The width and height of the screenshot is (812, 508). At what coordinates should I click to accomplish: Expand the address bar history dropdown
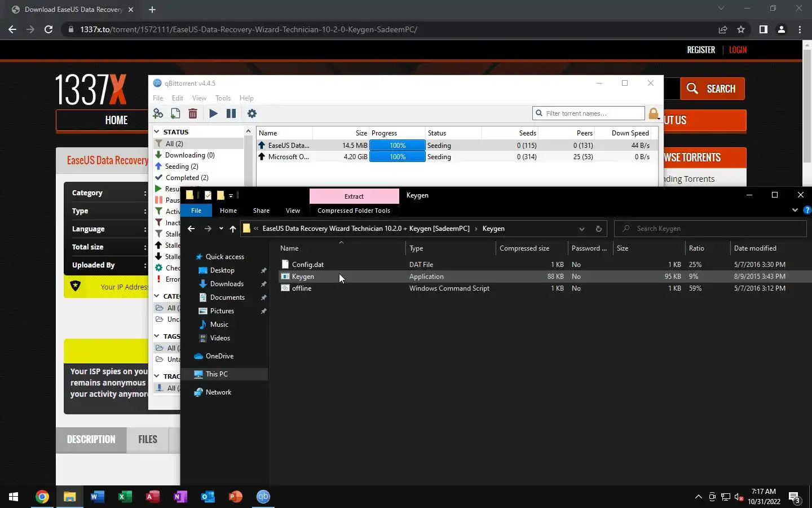581,229
